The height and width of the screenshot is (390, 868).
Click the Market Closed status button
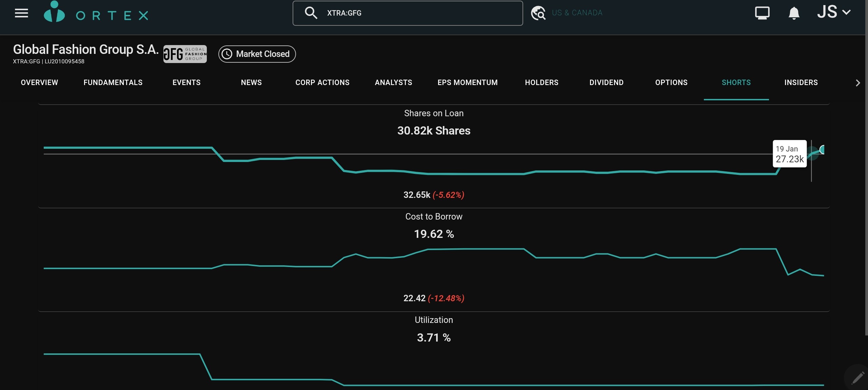(x=257, y=54)
